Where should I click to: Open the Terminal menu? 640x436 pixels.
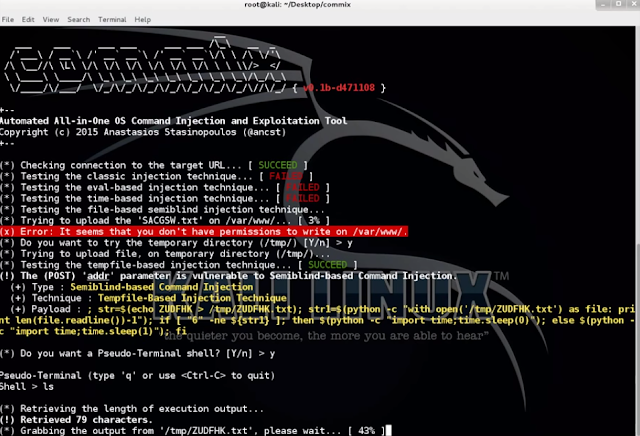point(112,19)
